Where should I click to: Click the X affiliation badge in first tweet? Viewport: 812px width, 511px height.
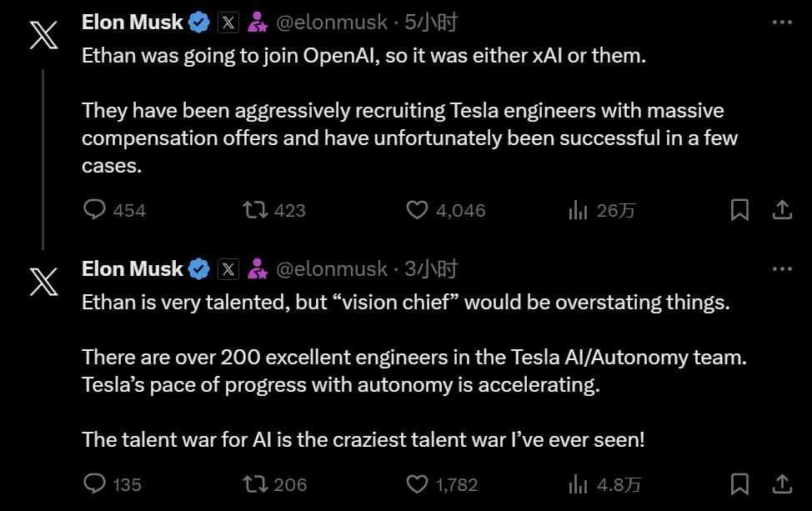[x=228, y=23]
